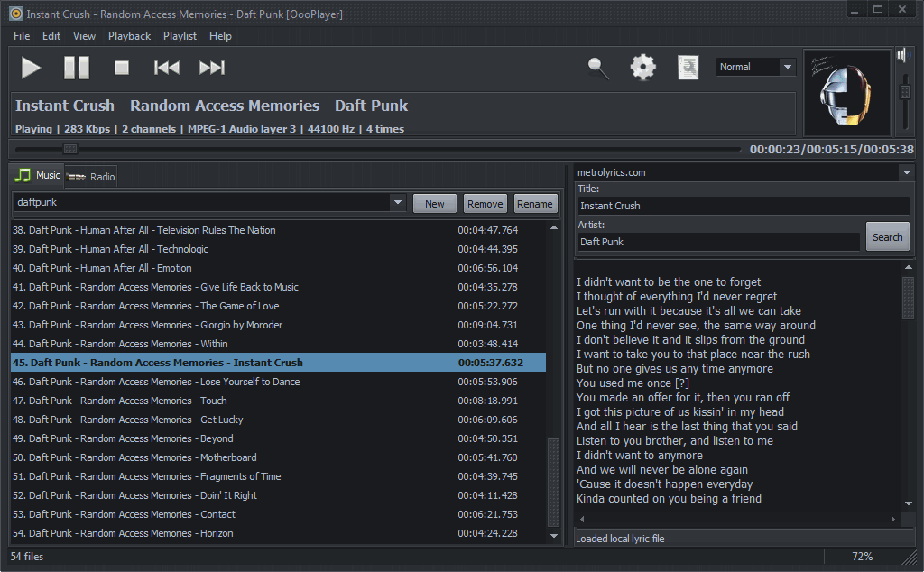
Task: Expand the Normal playback mode dropdown
Action: click(787, 67)
